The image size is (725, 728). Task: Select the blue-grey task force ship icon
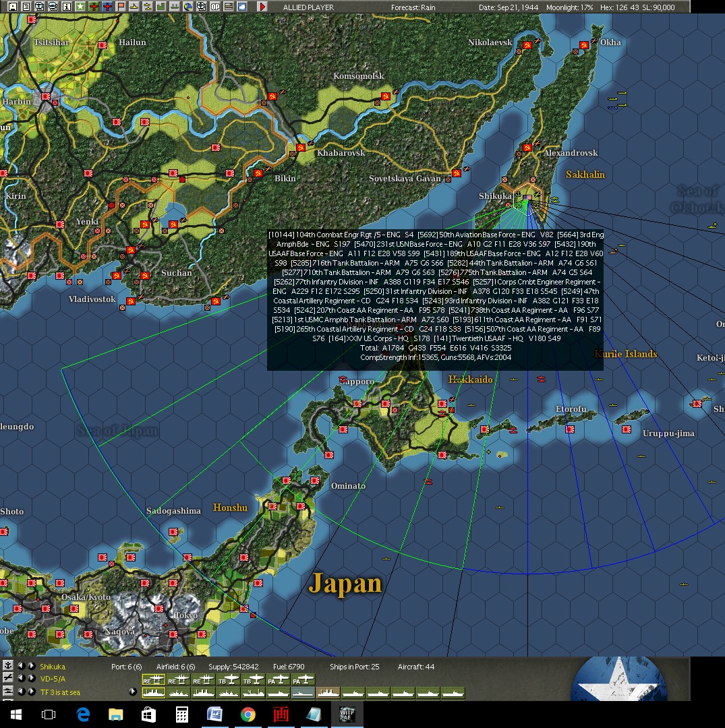pyautogui.click(x=303, y=693)
